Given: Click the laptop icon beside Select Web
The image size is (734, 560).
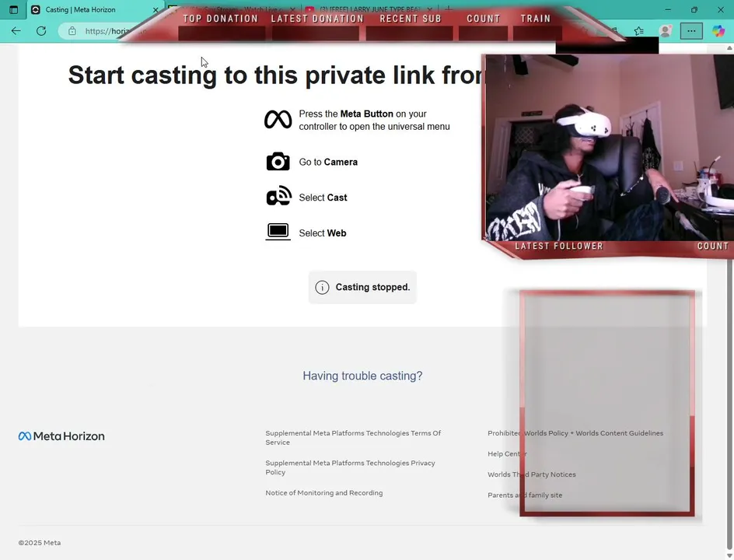Looking at the screenshot, I should pyautogui.click(x=278, y=232).
